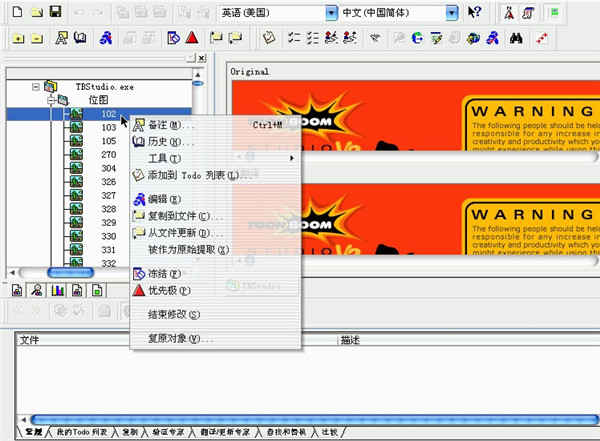The height and width of the screenshot is (441, 600).
Task: Switch to 翻译/更新专家 tab
Action: [225, 432]
